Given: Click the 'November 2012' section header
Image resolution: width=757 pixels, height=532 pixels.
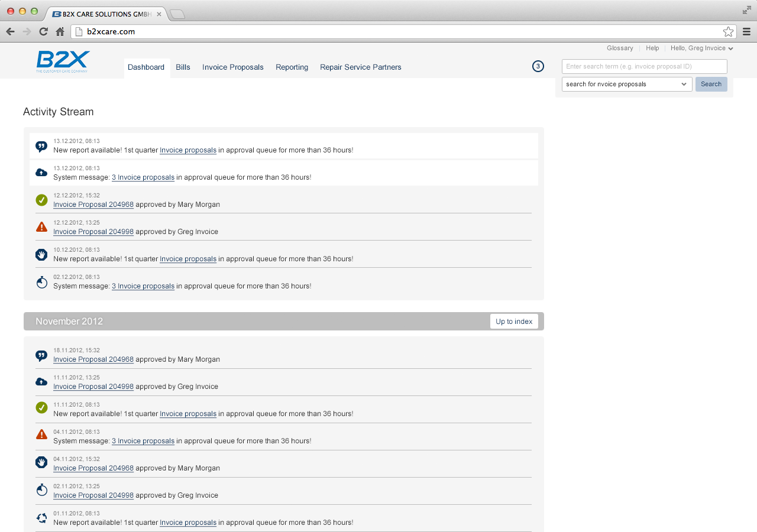Looking at the screenshot, I should tap(284, 322).
